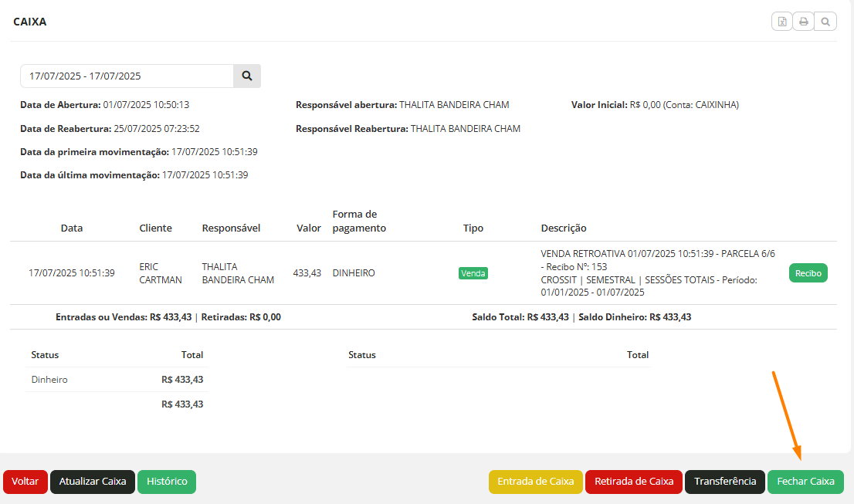
Task: Select the Saldo Total R$ 433,43 text
Action: coord(520,316)
